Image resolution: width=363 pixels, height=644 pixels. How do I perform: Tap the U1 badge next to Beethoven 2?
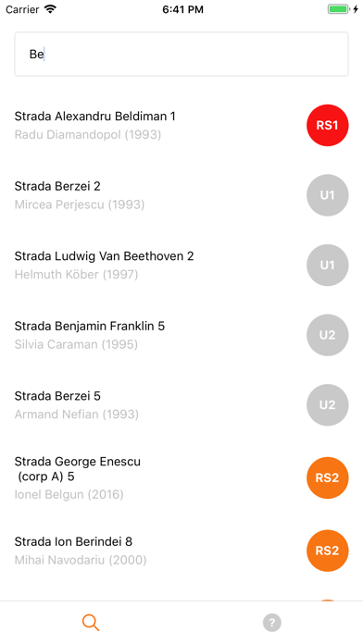click(327, 265)
